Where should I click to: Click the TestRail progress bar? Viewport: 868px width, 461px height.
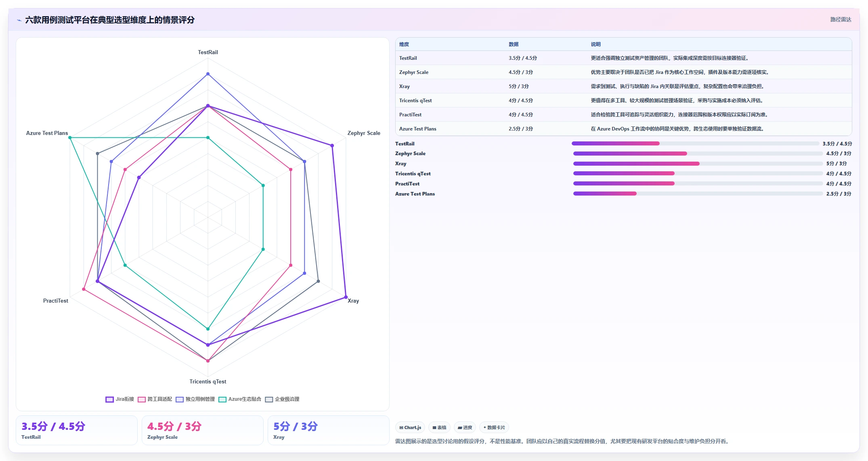(x=695, y=143)
